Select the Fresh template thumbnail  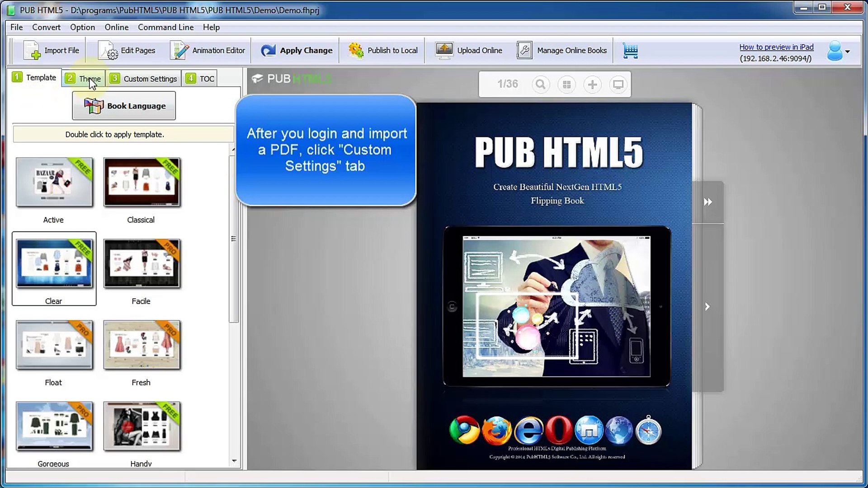point(142,345)
